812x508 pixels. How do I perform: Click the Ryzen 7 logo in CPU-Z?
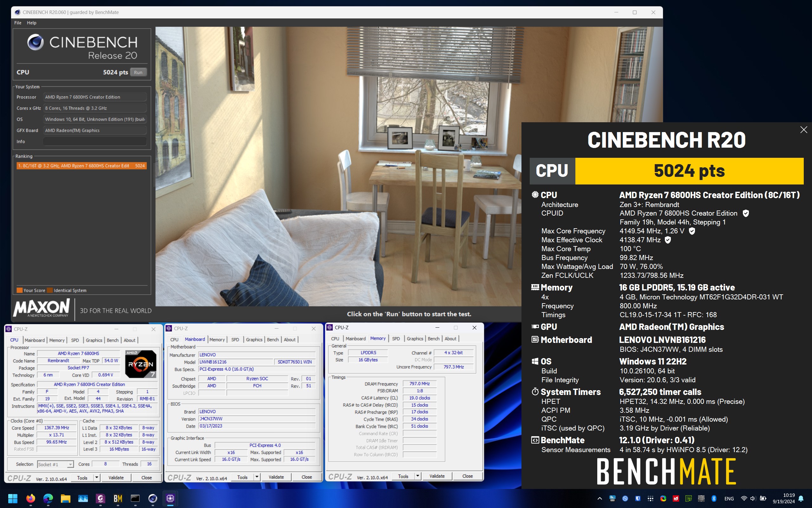(141, 364)
